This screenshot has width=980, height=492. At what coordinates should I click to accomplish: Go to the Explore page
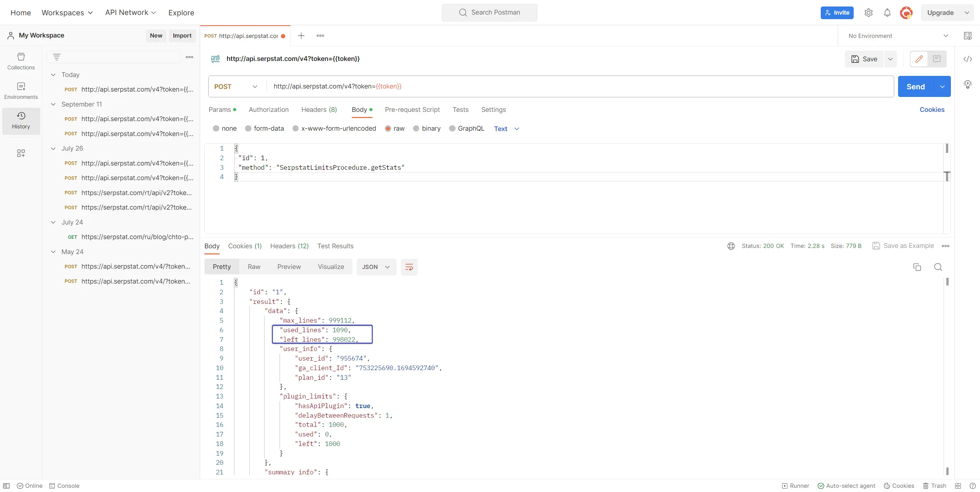[181, 13]
